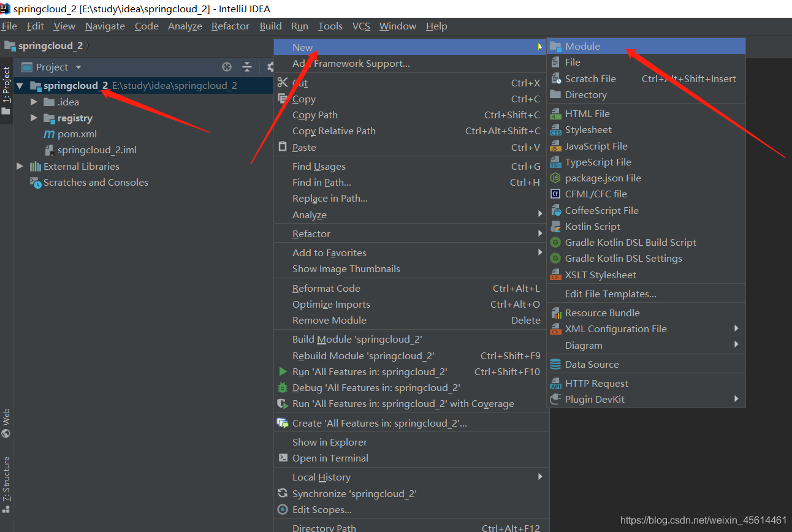Image resolution: width=792 pixels, height=532 pixels.
Task: Collapse the springcloud_2 root tree node
Action: point(20,86)
